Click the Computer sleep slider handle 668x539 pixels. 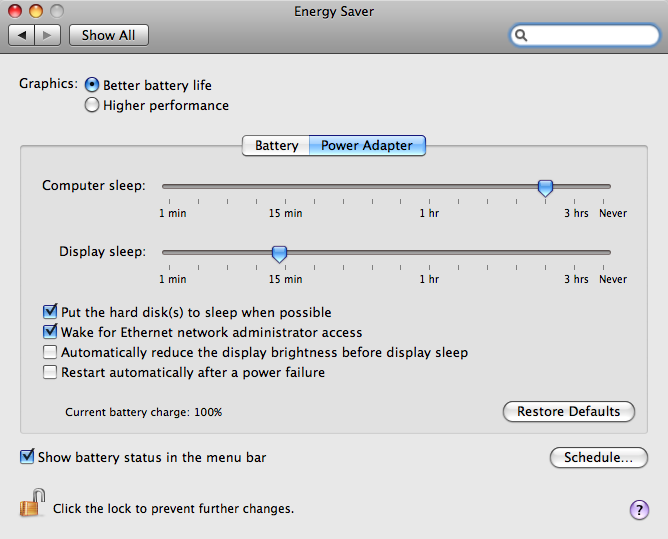coord(545,187)
